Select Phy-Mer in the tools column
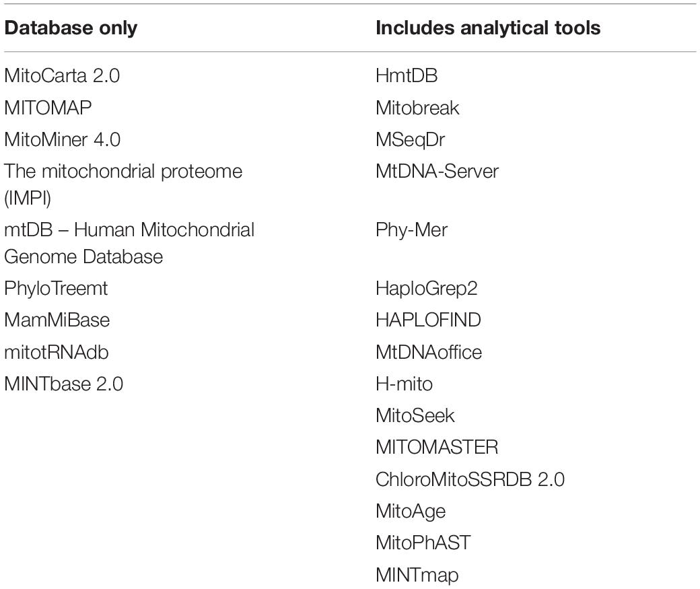The width and height of the screenshot is (700, 589). pyautogui.click(x=412, y=230)
